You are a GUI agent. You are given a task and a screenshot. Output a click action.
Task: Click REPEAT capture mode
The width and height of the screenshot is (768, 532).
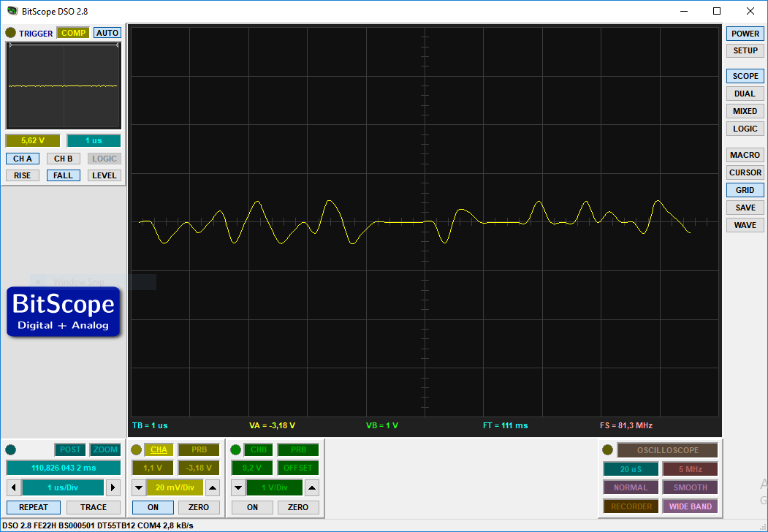(x=34, y=507)
